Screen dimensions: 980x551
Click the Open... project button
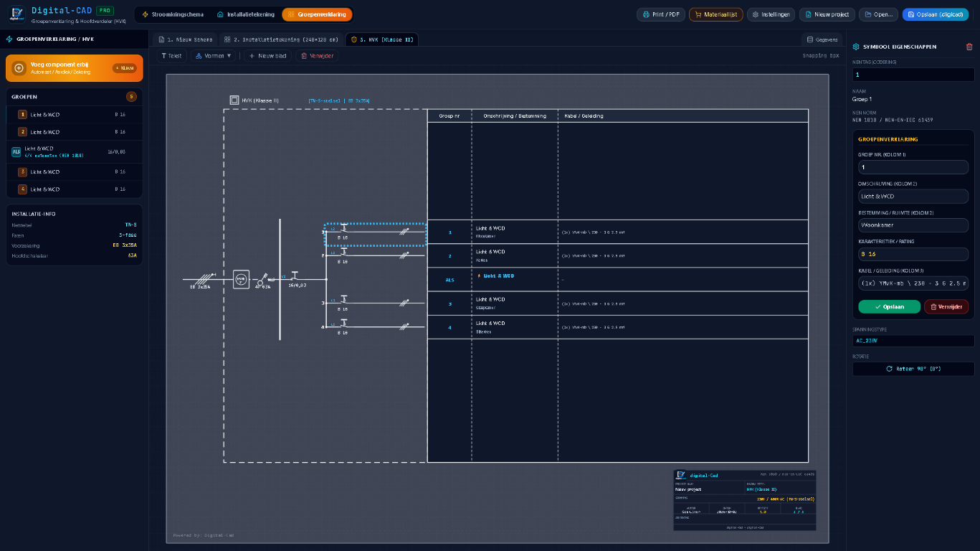pos(878,14)
